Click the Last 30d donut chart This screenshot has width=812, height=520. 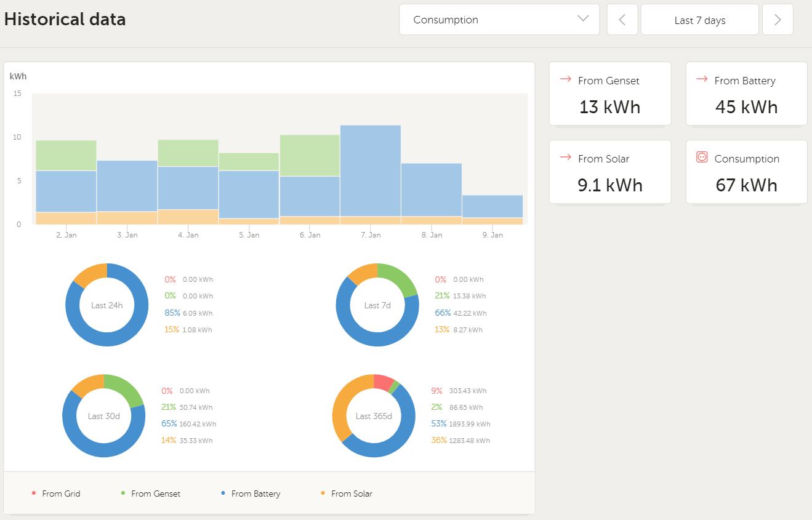(x=104, y=416)
